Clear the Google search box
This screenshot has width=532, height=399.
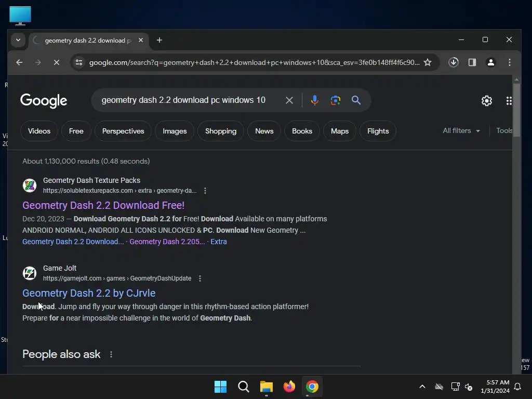[289, 100]
